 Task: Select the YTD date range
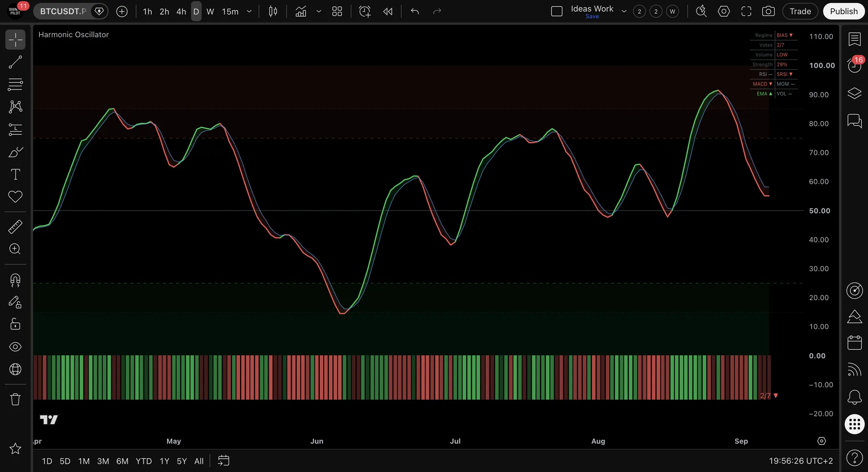tap(143, 461)
